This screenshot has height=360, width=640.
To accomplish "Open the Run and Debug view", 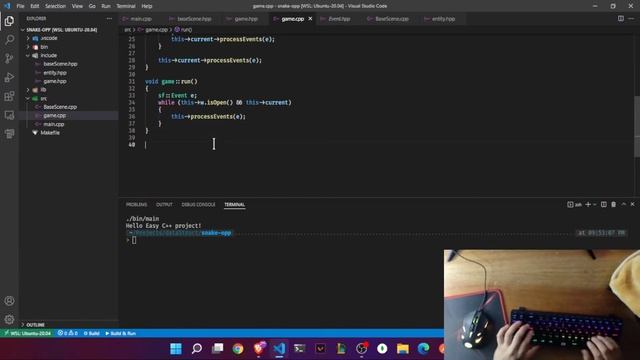I will coord(9,77).
